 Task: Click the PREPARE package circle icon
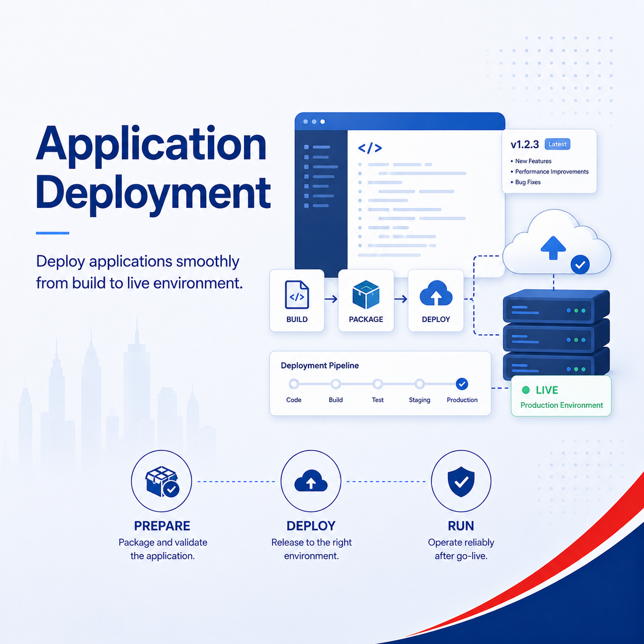162,481
